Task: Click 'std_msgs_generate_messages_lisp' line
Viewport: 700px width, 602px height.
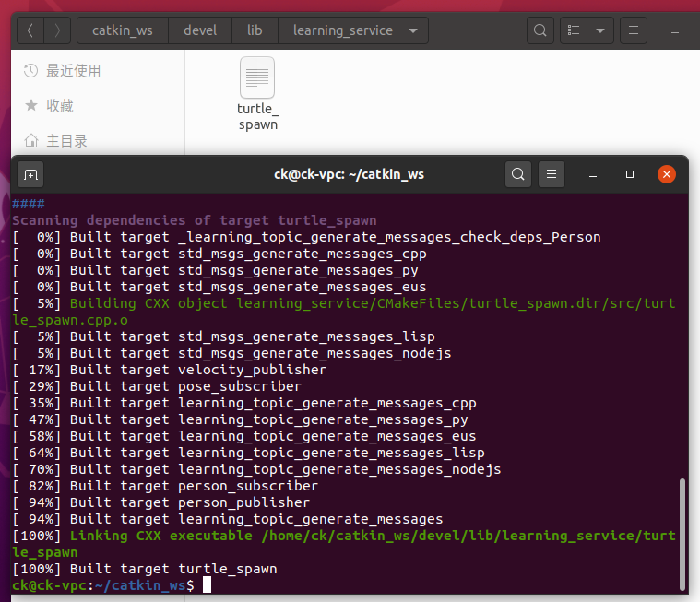Action: 224,336
